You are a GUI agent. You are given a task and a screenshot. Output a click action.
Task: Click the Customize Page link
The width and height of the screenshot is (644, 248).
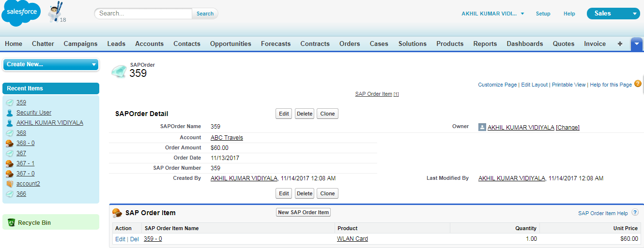tap(497, 85)
